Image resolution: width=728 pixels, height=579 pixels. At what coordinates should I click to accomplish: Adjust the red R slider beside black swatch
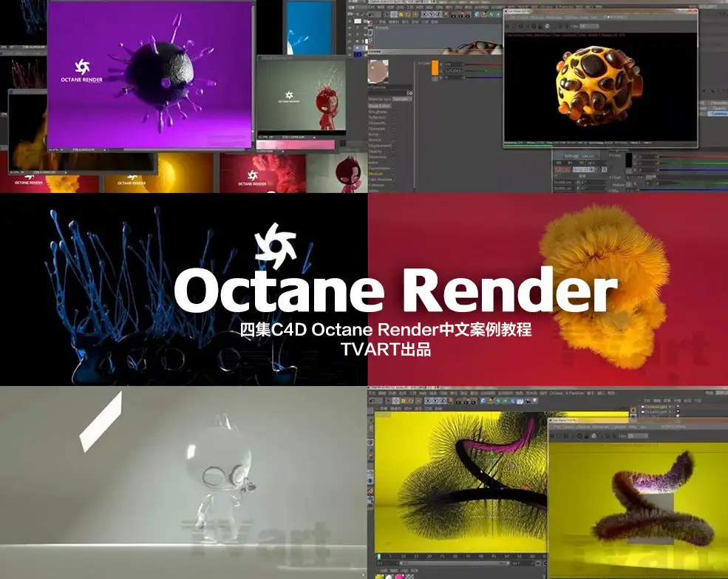coord(694,157)
